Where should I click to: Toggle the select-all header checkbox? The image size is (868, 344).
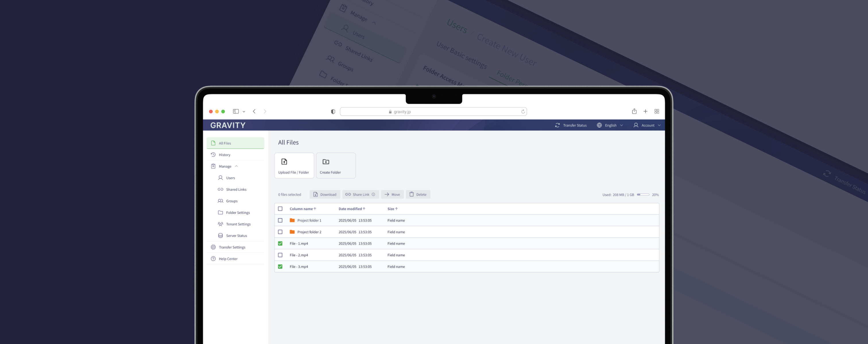coord(280,208)
